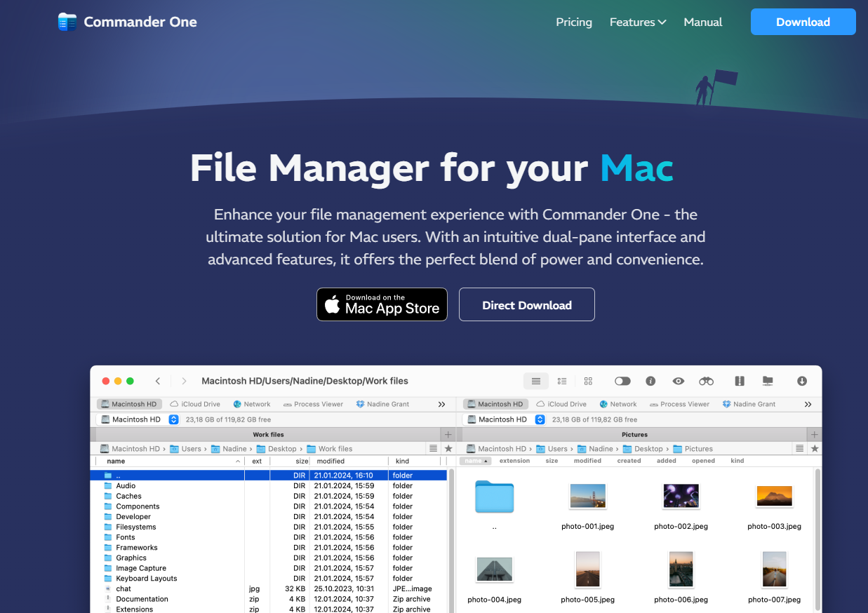This screenshot has width=868, height=613.
Task: Expand the Features dropdown menu
Action: tap(637, 22)
